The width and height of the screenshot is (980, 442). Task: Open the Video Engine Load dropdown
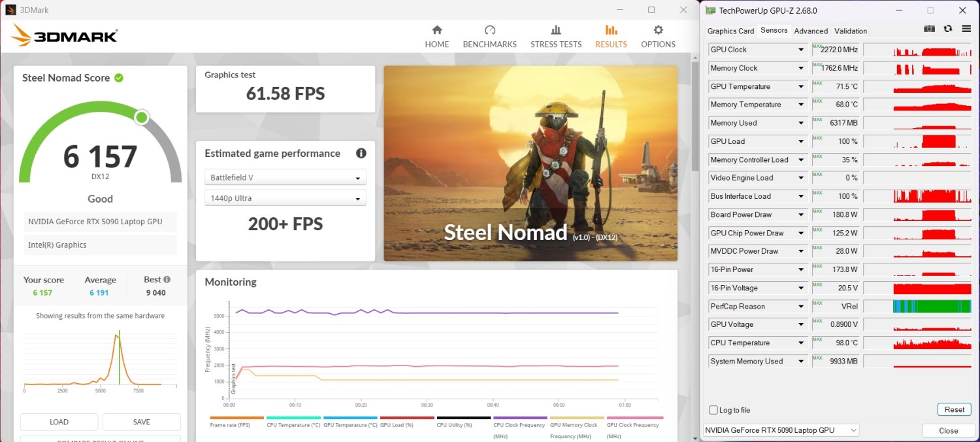coord(801,178)
